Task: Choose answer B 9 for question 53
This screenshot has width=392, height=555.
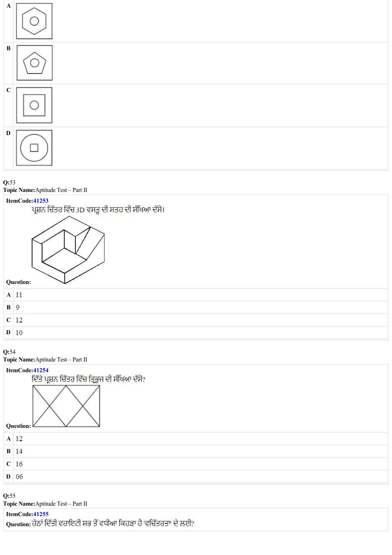Action: coord(196,307)
